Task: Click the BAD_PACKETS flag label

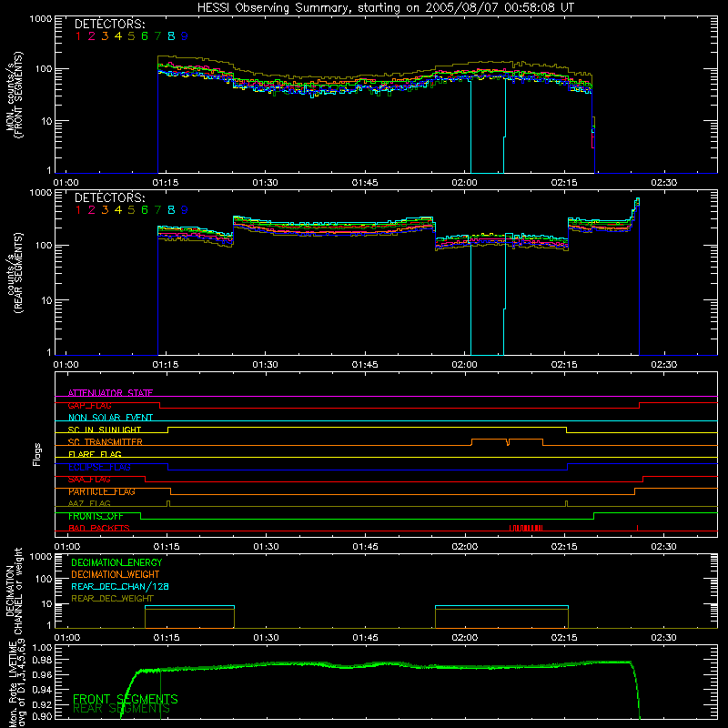Action: [99, 528]
